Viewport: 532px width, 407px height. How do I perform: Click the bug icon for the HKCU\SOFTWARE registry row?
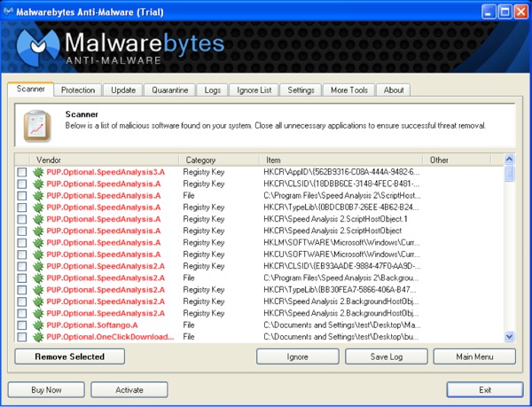(x=38, y=254)
